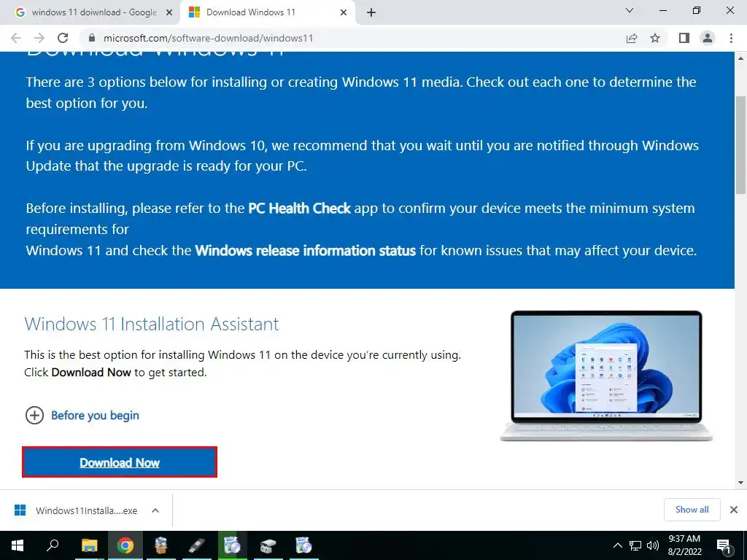Click the network tray icon

[635, 545]
